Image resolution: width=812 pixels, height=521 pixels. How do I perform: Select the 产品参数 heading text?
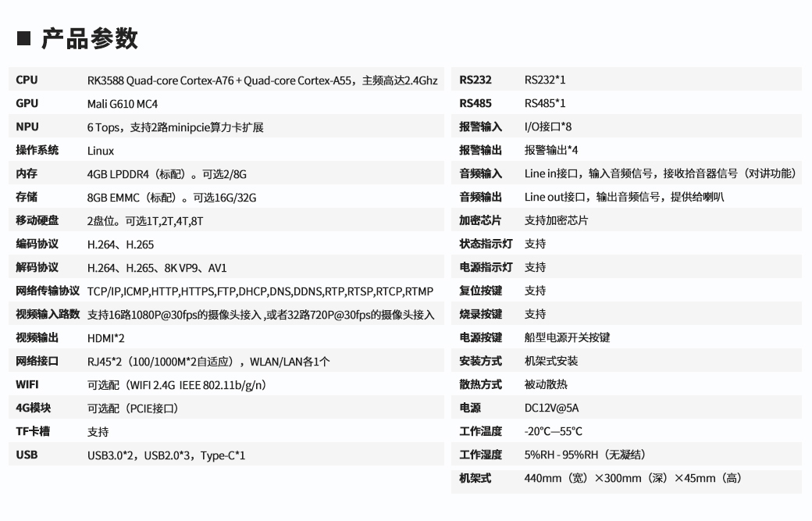(89, 38)
